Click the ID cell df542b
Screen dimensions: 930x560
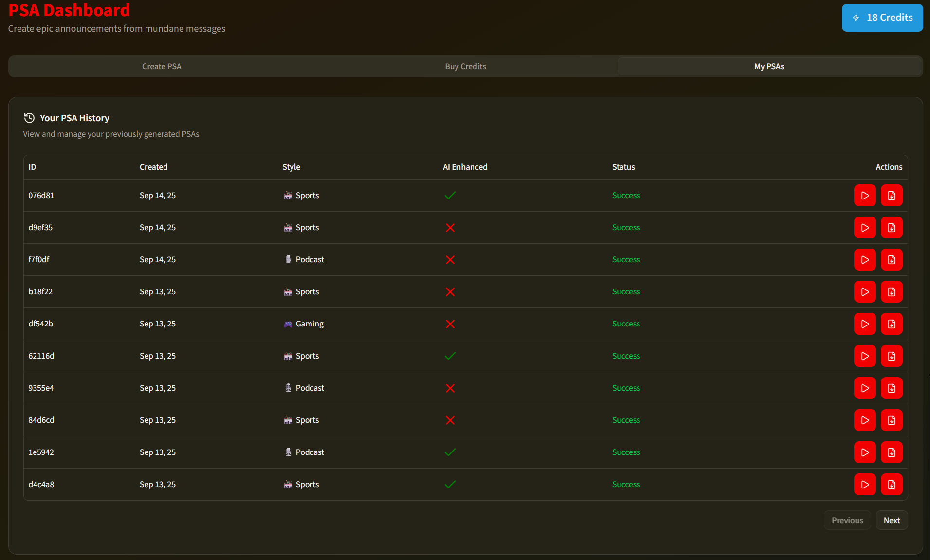(x=41, y=324)
